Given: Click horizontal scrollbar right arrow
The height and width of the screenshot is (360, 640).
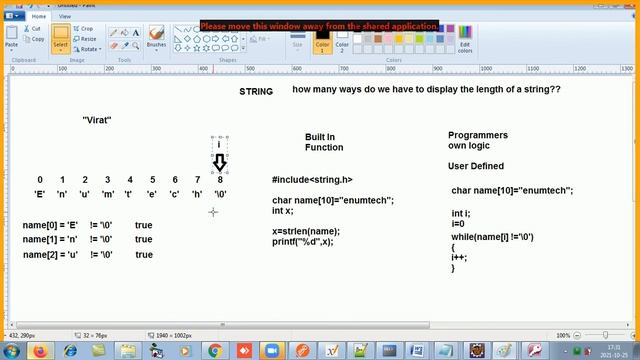Looking at the screenshot, I should point(627,325).
